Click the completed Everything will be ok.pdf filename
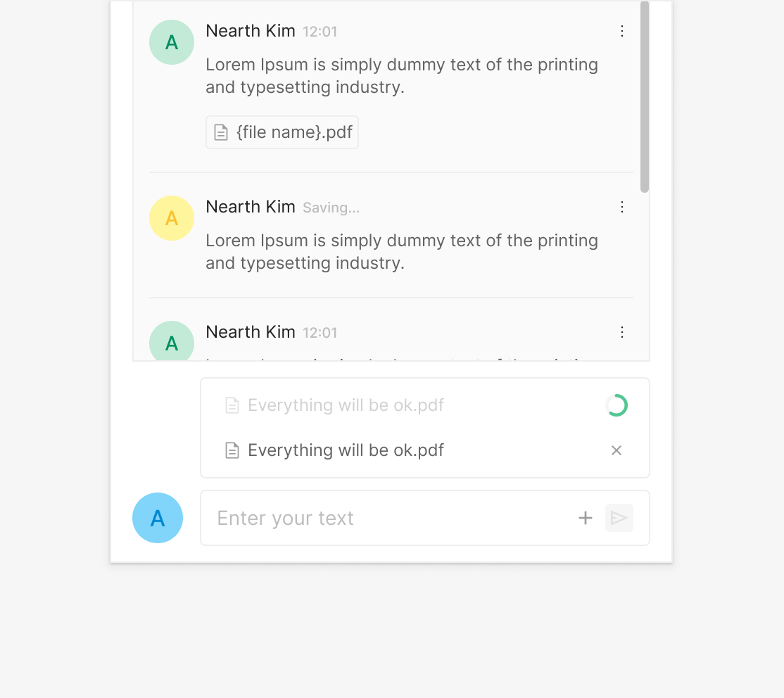The image size is (784, 698). [x=346, y=450]
